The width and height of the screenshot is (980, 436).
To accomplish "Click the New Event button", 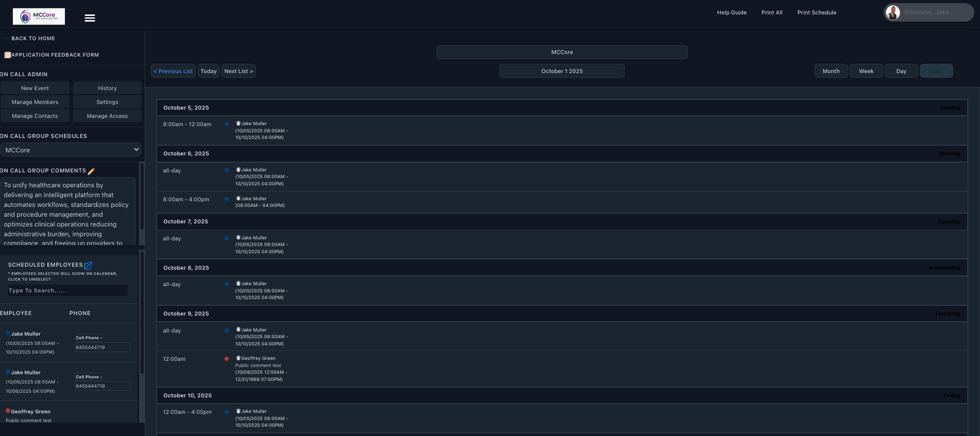I will pos(35,88).
